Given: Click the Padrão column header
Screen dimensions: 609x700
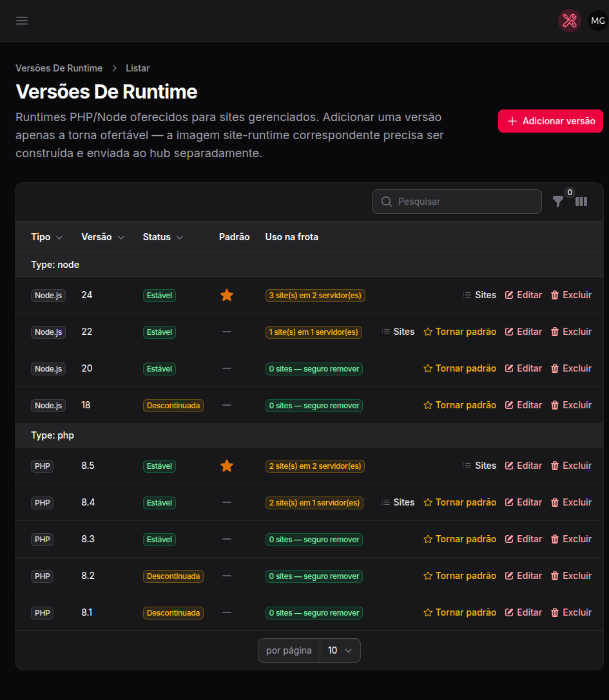Looking at the screenshot, I should coord(234,237).
